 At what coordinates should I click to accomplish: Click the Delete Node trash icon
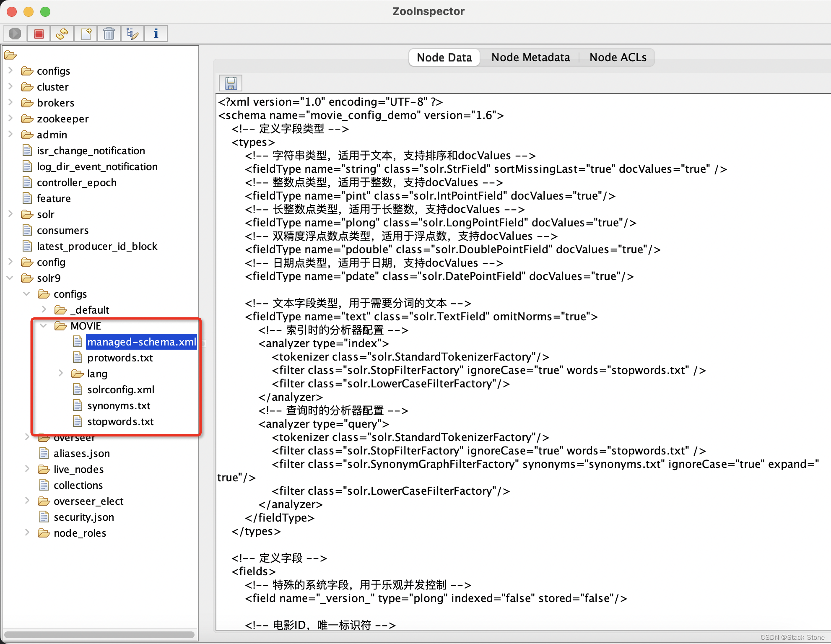pos(109,34)
